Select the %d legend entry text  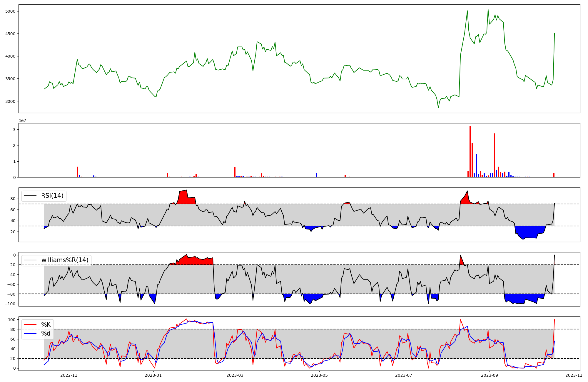pyautogui.click(x=46, y=334)
